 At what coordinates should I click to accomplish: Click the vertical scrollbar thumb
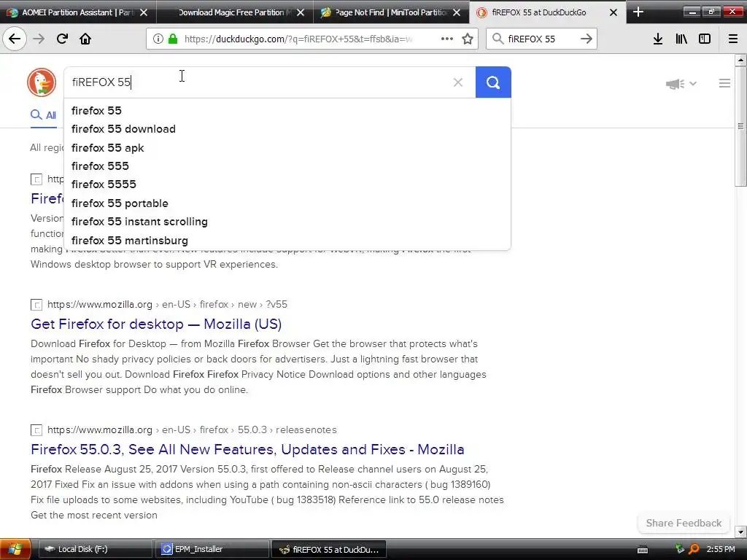click(740, 126)
